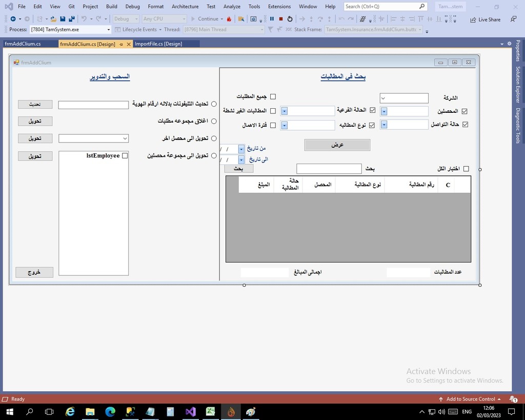Open Excel from the taskbar
This screenshot has width=525, height=420.
(211, 412)
